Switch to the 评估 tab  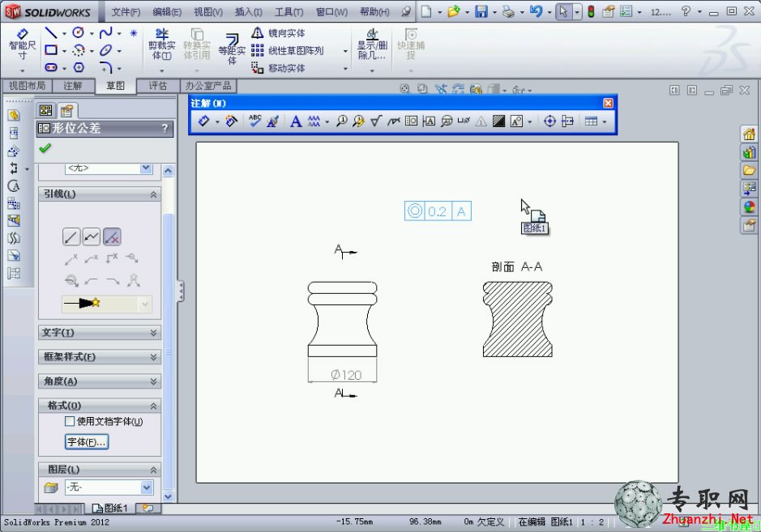pos(157,86)
